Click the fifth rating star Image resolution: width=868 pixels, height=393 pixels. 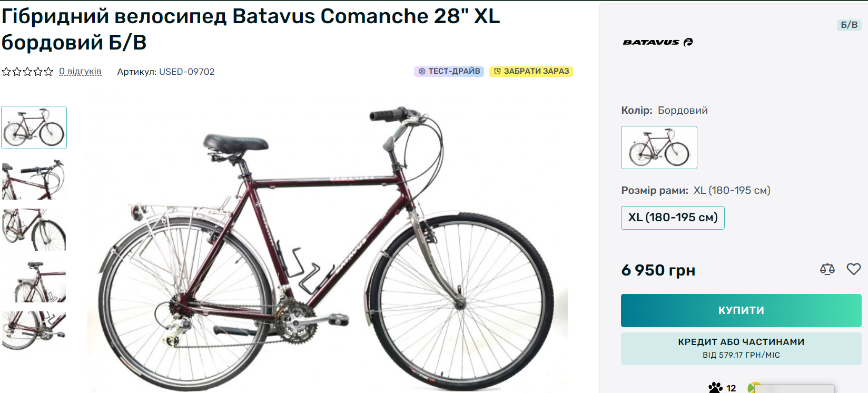click(48, 72)
